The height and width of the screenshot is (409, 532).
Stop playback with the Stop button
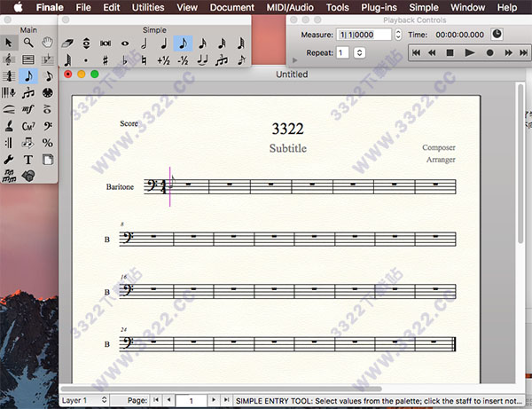tap(450, 52)
